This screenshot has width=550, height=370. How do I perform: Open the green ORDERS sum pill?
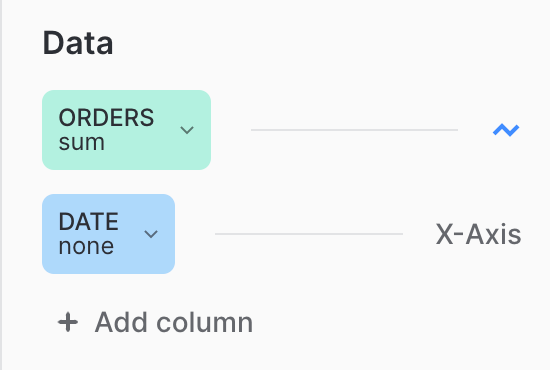[126, 130]
